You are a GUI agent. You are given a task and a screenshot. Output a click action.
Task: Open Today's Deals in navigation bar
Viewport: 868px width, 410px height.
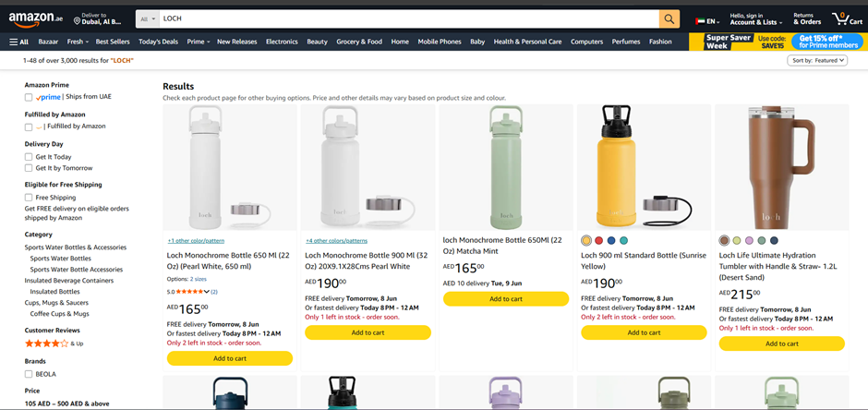158,42
